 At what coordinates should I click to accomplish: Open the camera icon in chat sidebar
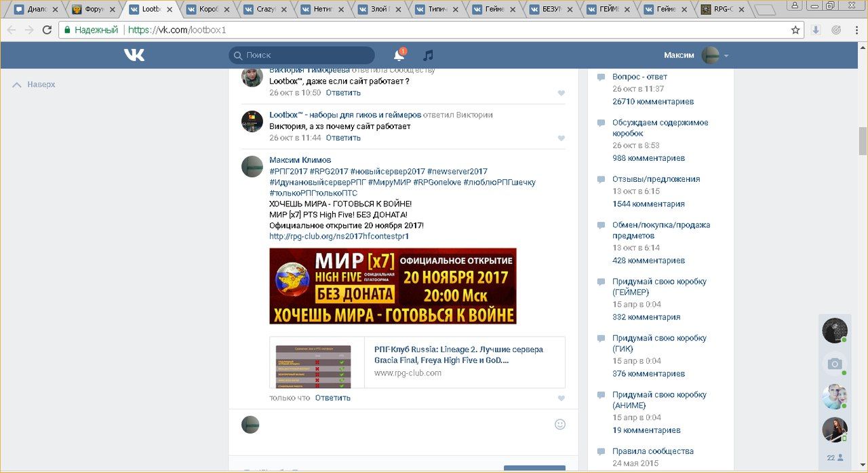tap(835, 364)
